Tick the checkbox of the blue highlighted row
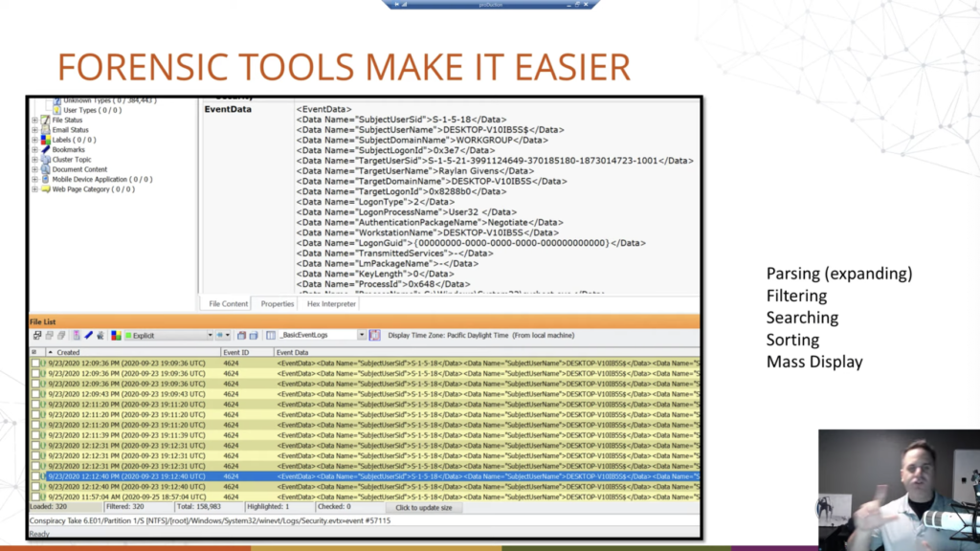The height and width of the screenshot is (551, 980). point(35,476)
